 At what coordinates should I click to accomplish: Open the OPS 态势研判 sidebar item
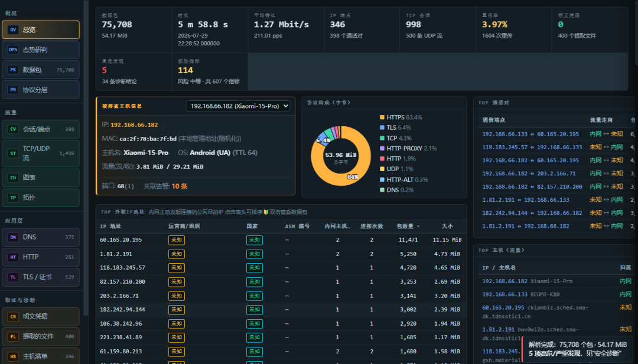[41, 50]
